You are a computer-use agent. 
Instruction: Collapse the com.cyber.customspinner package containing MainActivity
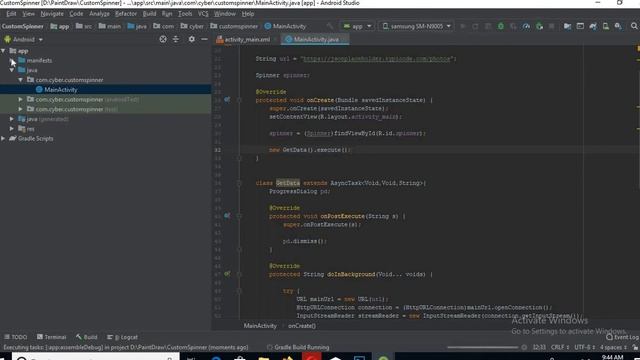coord(20,80)
